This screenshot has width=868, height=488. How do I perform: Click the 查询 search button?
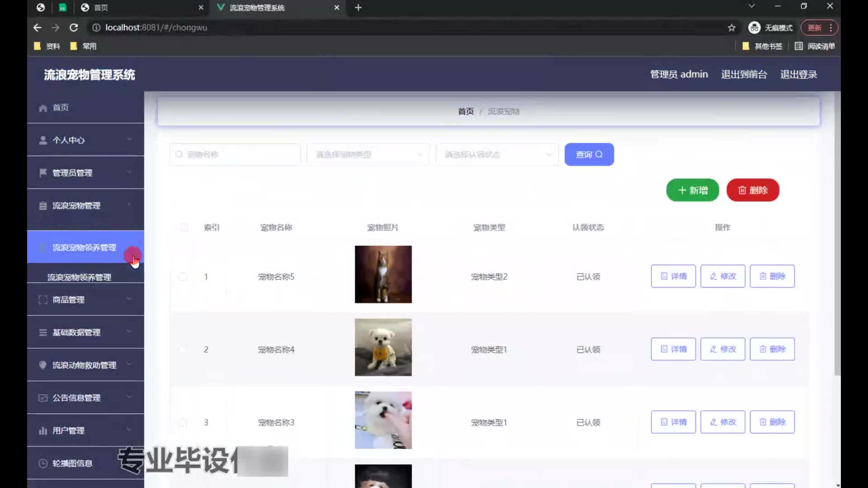click(x=589, y=155)
